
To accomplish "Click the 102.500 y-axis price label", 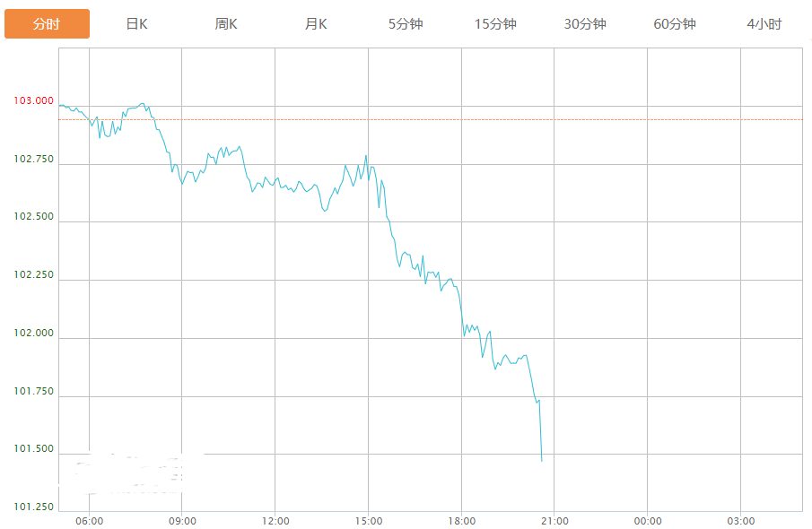I will 33,217.
